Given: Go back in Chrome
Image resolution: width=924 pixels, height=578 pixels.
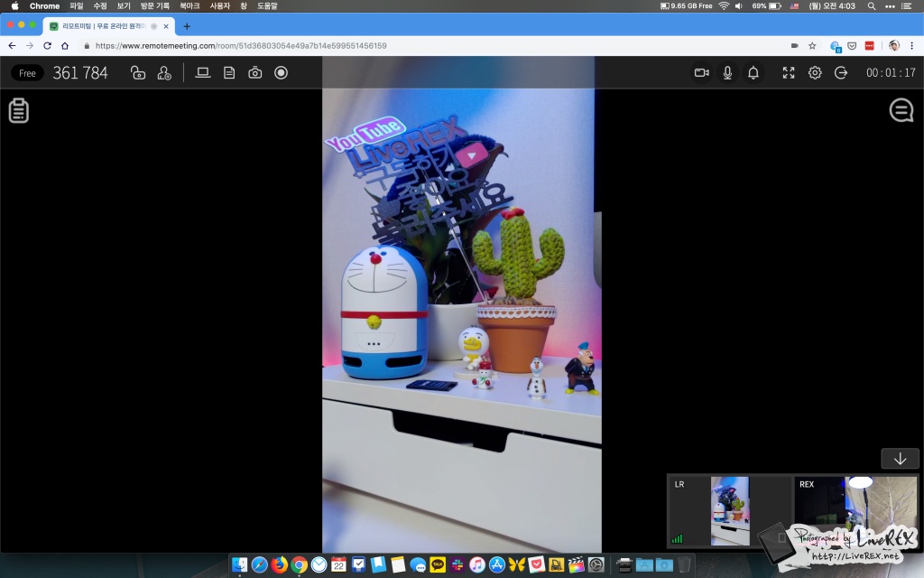Looking at the screenshot, I should tap(12, 45).
